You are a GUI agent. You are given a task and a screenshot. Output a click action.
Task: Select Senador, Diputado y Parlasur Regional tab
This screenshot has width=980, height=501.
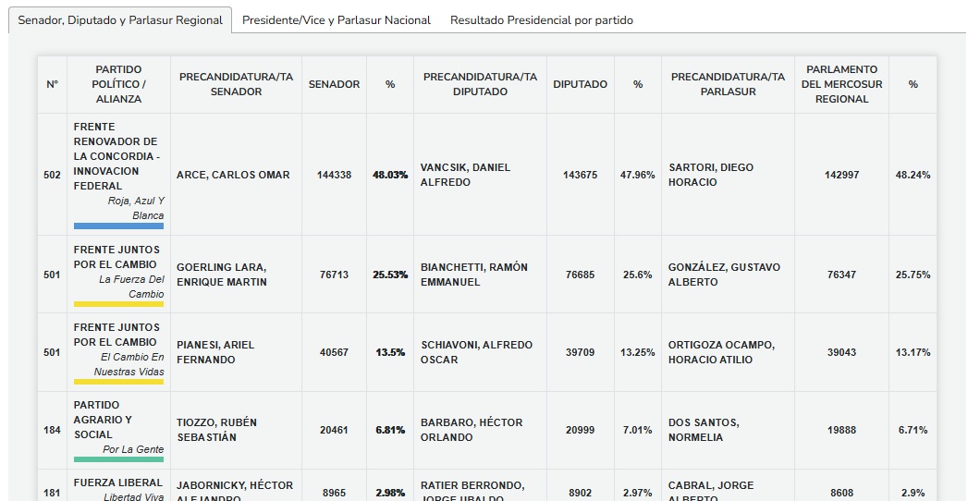[120, 20]
